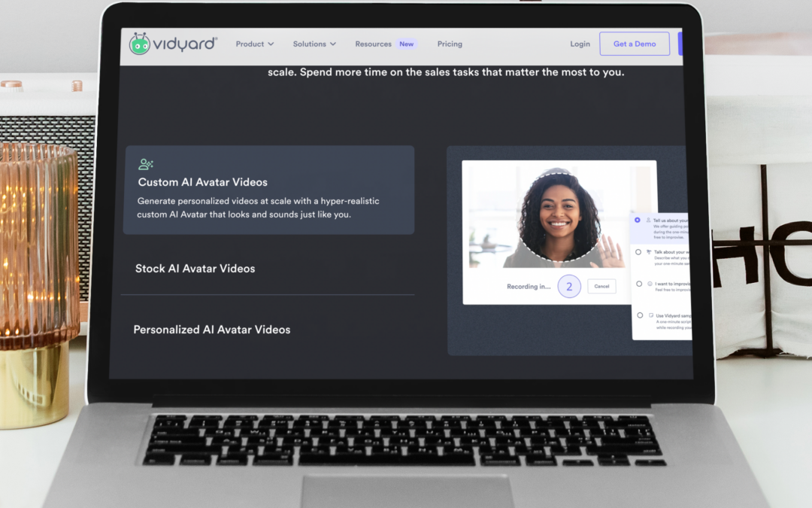Screen dimensions: 812x508
Task: Click the text about spending time on sales tasks
Action: (446, 72)
